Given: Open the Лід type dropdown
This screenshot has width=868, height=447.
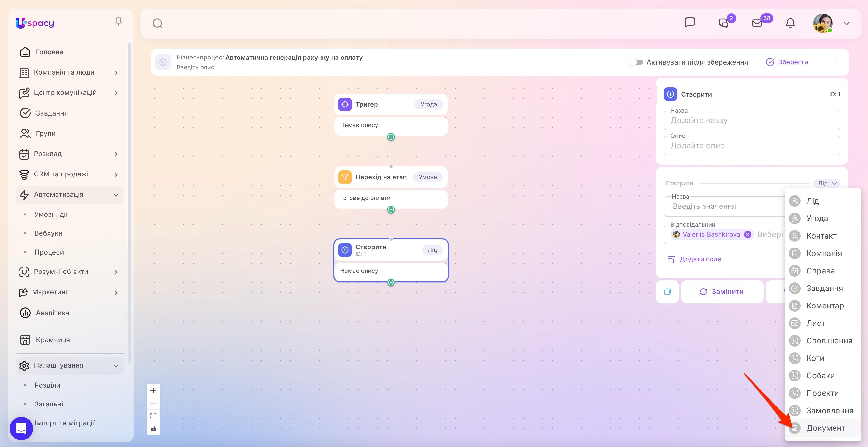Looking at the screenshot, I should [x=827, y=183].
